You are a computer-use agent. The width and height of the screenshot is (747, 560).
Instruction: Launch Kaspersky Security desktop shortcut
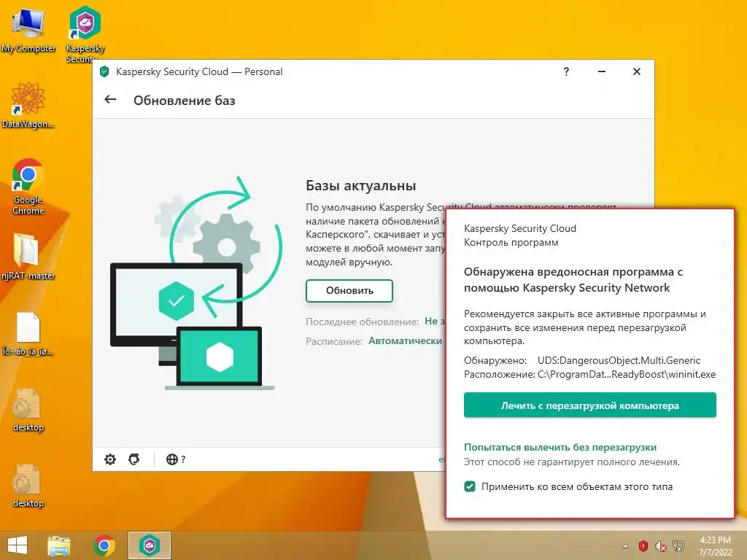[x=85, y=34]
